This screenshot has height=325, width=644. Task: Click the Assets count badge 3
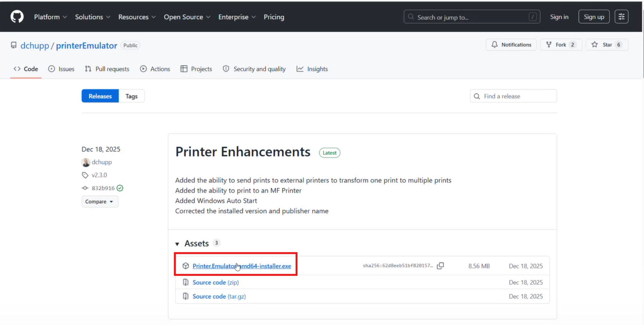coord(216,243)
